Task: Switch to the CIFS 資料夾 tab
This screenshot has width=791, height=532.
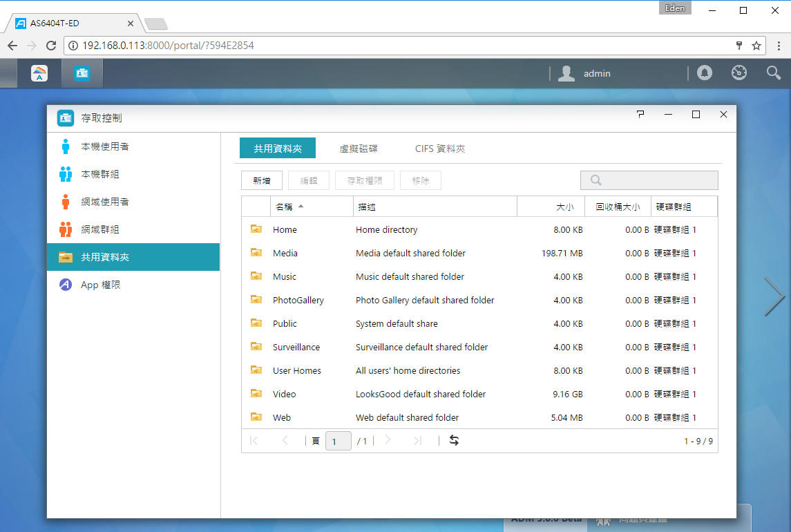Action: (440, 149)
